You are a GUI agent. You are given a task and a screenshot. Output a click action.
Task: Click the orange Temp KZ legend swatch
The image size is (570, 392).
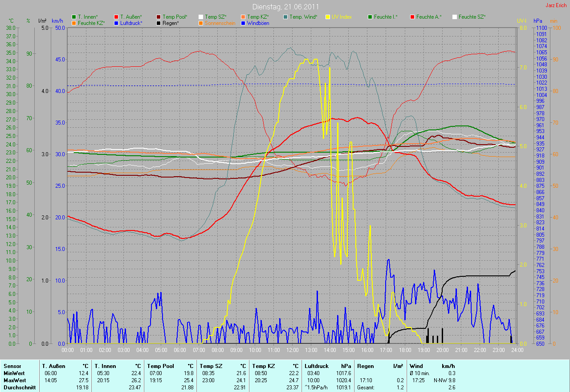point(243,17)
